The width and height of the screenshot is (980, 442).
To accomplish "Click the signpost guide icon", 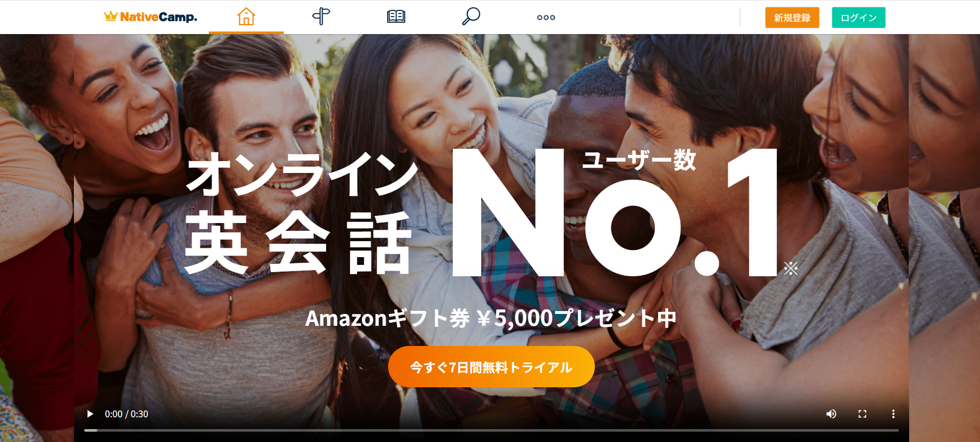I will point(321,17).
